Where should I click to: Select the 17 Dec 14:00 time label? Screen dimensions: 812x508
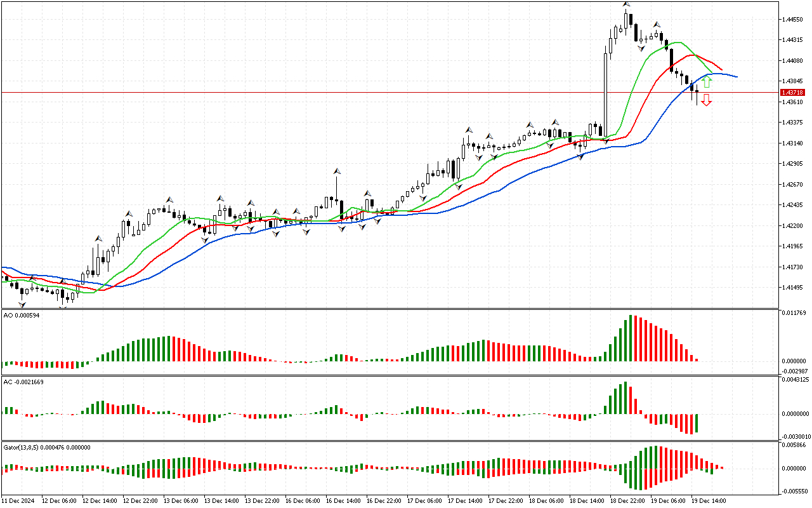(466, 501)
